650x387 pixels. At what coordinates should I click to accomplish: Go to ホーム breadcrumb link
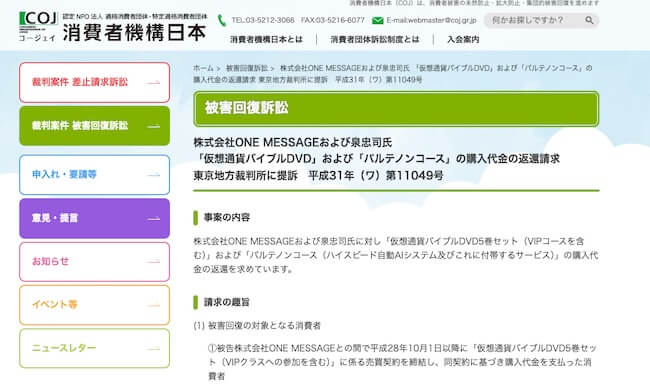click(x=203, y=68)
